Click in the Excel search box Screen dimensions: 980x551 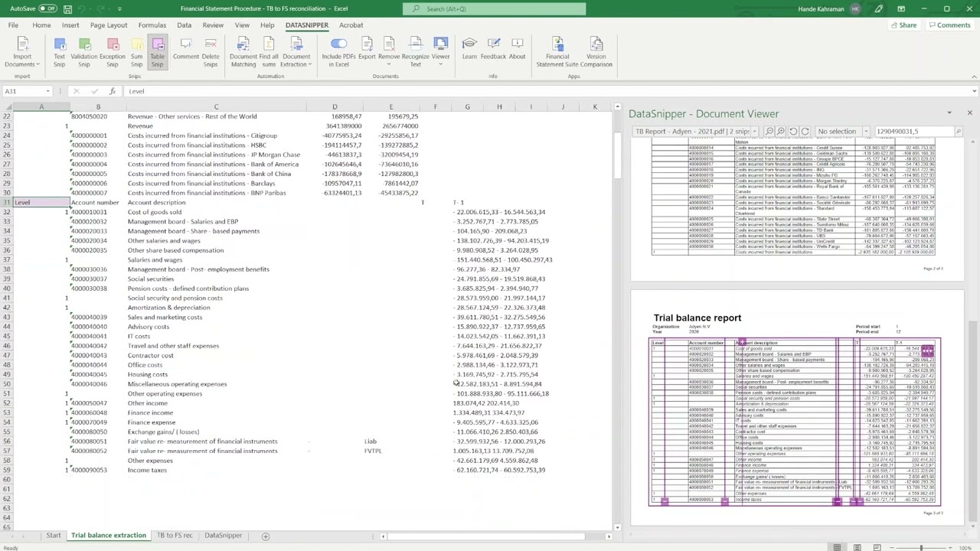[x=494, y=8]
